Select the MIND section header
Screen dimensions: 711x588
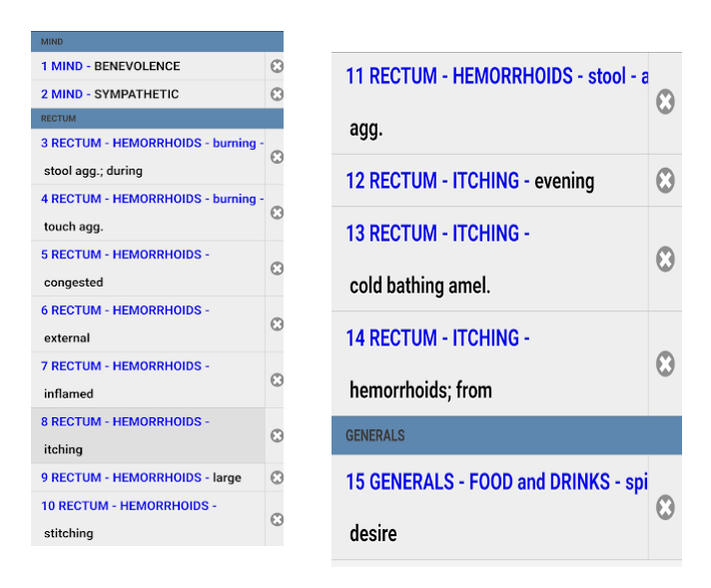point(157,42)
